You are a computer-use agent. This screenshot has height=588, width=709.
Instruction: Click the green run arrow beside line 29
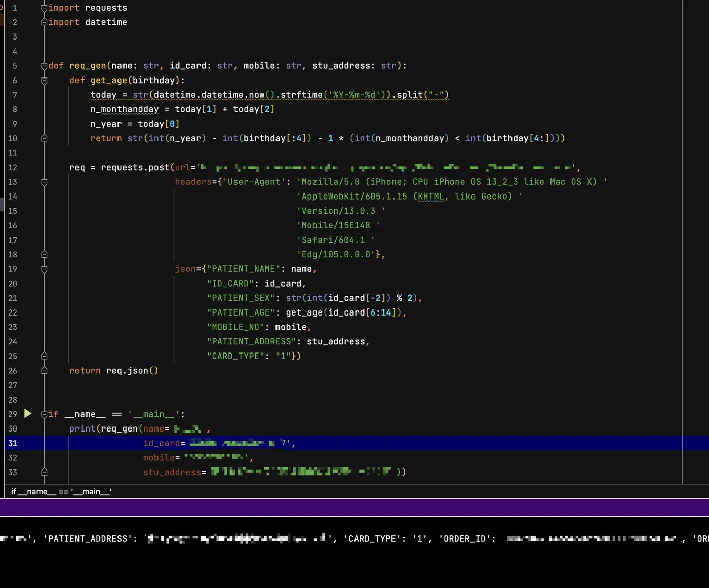[x=28, y=414]
